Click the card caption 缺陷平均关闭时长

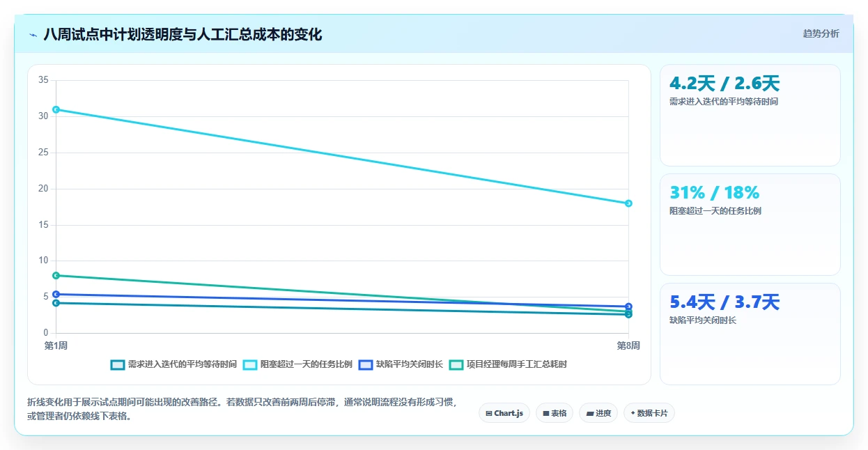click(x=703, y=320)
